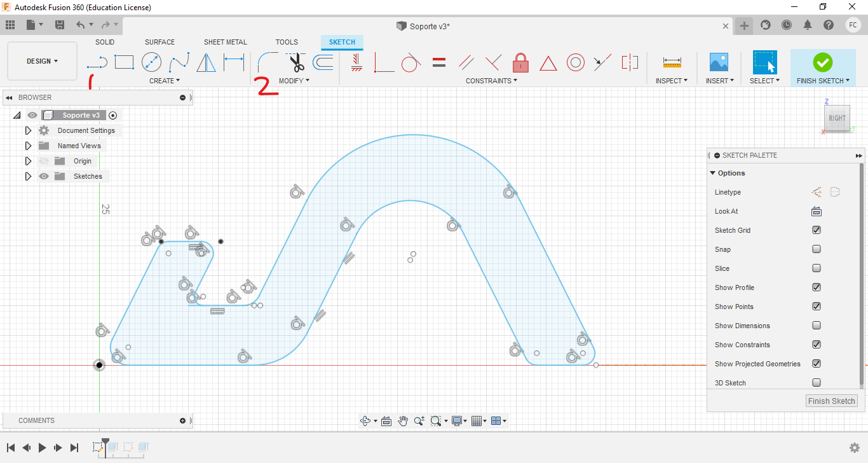Screen dimensions: 868x463
Task: Open the CREATE dropdown menu
Action: coord(165,81)
